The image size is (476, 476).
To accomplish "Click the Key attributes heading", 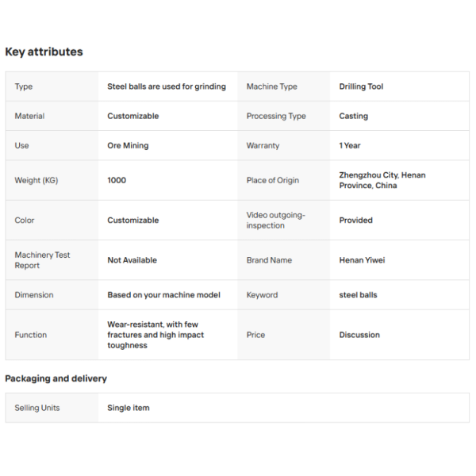I will [44, 52].
